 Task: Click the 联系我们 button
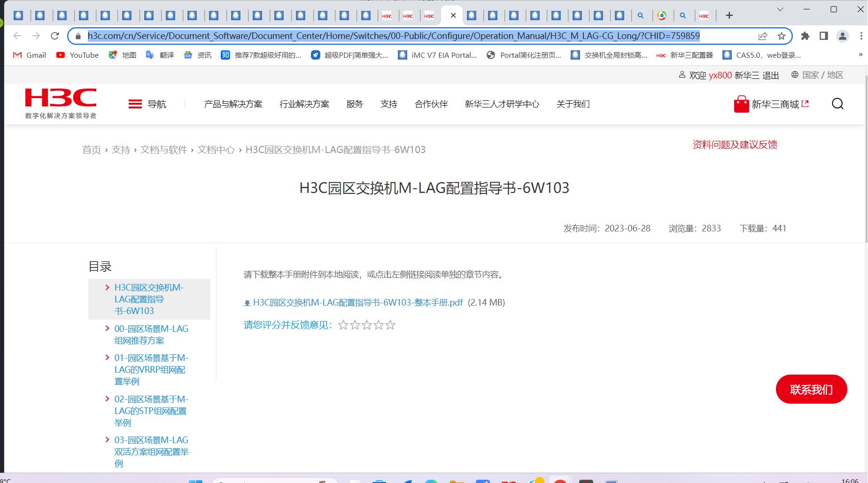pos(811,389)
